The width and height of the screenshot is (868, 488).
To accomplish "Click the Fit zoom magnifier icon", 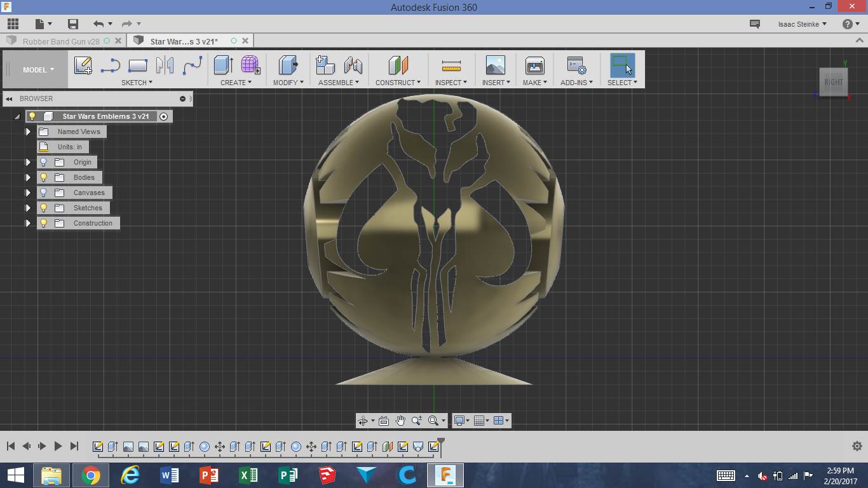I will pos(433,421).
